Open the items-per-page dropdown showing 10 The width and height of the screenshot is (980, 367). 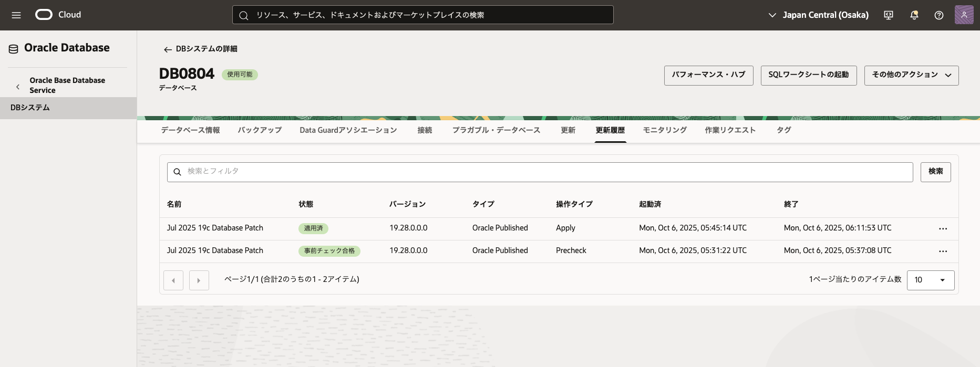coord(930,280)
